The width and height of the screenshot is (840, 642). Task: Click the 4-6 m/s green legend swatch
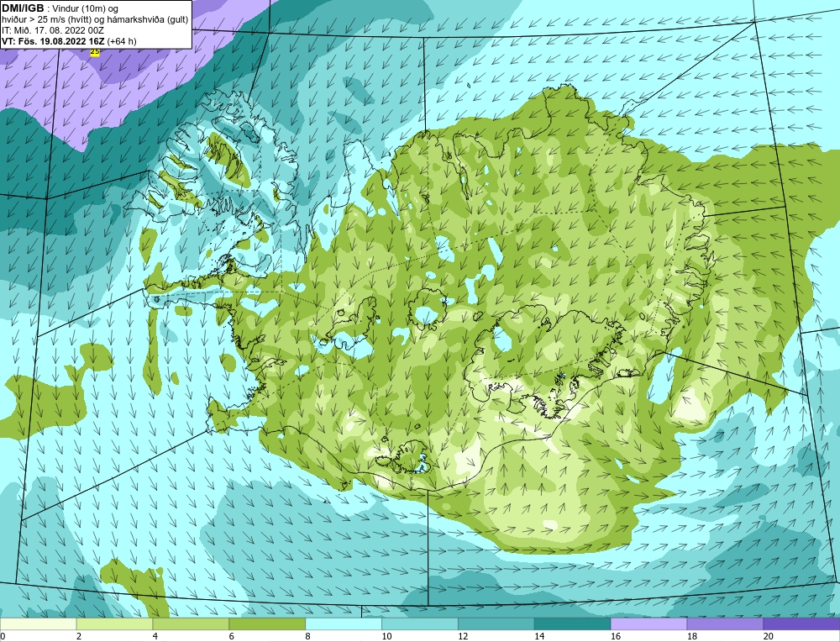(191, 624)
